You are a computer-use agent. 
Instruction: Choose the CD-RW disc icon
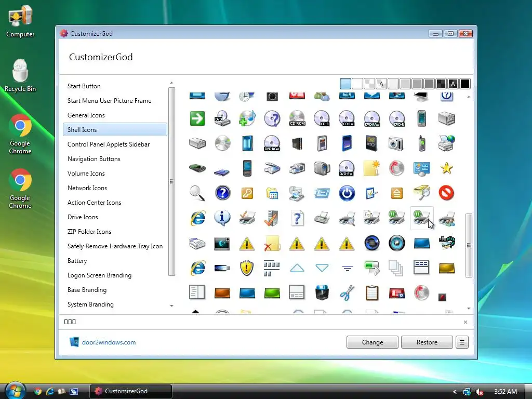pos(347,118)
